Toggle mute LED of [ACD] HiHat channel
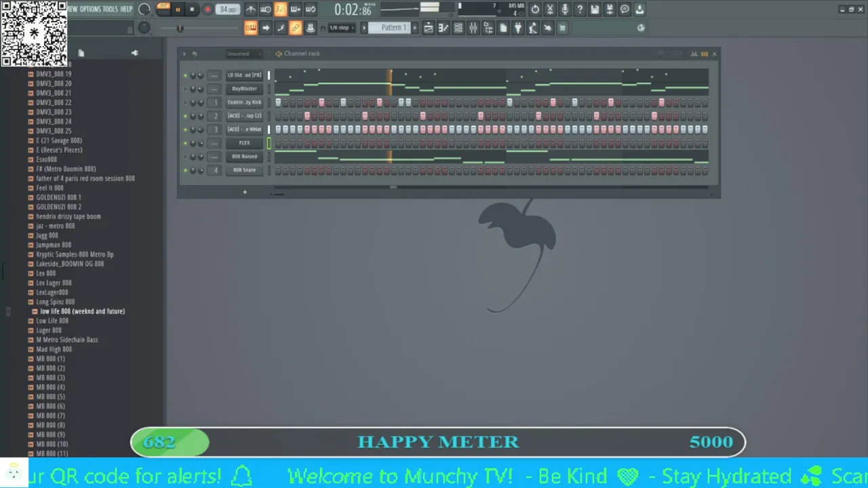Screen dimensions: 868x488 [185, 129]
